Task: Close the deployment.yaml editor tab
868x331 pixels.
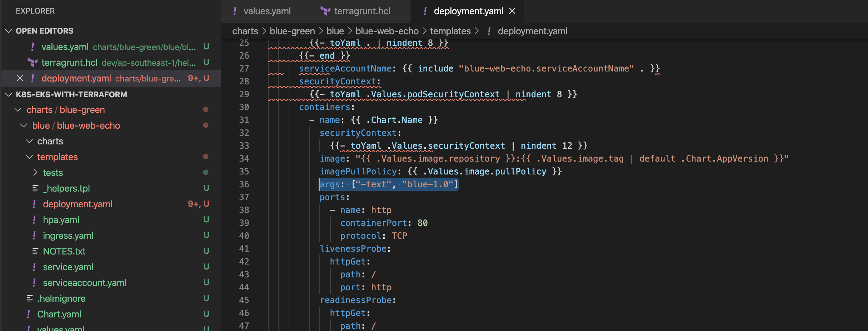Action: [512, 11]
